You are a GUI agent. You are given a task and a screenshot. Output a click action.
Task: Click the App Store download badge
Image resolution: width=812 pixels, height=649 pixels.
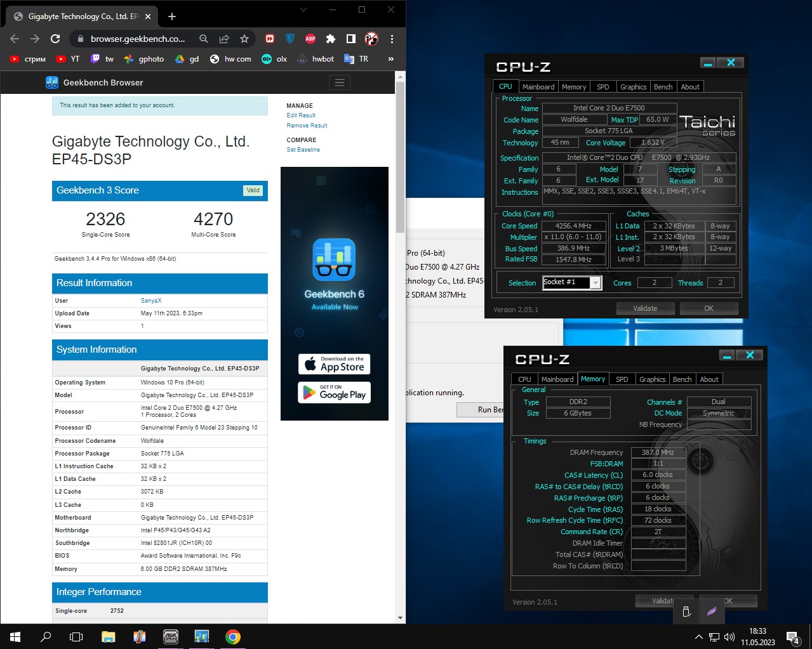[334, 364]
